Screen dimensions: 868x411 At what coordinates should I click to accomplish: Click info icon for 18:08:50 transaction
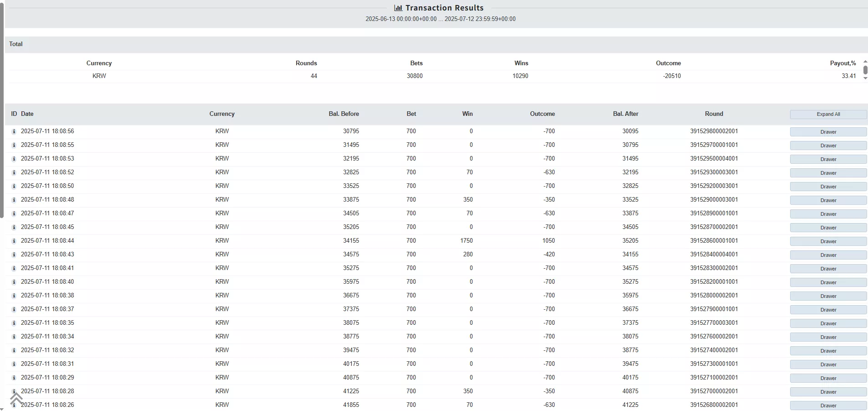coord(14,186)
